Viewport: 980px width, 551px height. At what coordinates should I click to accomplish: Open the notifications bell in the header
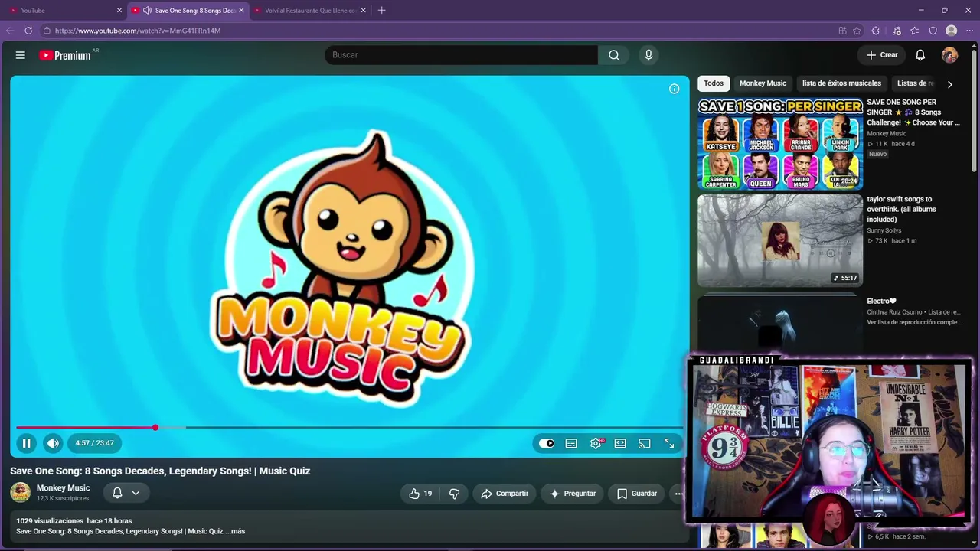(x=920, y=55)
